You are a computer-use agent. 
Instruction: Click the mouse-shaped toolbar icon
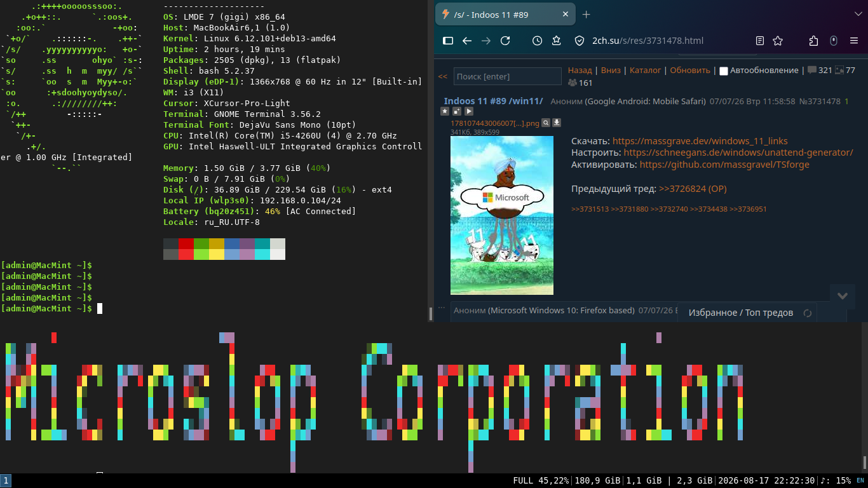tap(834, 41)
